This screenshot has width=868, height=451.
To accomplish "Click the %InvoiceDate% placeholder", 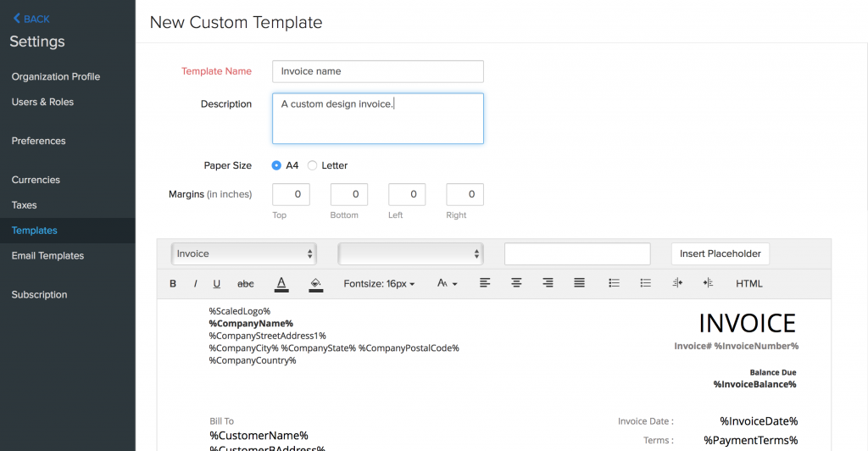I will click(759, 421).
